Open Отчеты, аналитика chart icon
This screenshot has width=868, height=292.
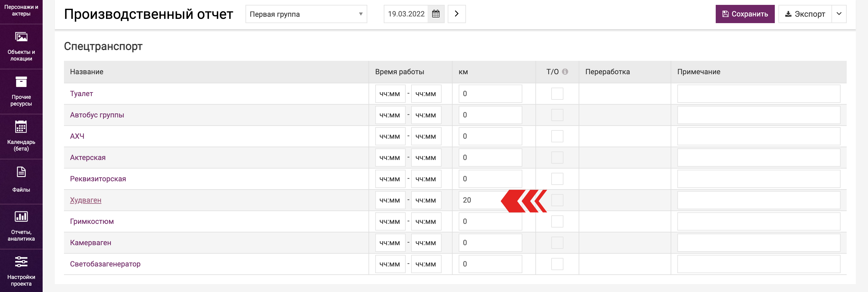21,216
